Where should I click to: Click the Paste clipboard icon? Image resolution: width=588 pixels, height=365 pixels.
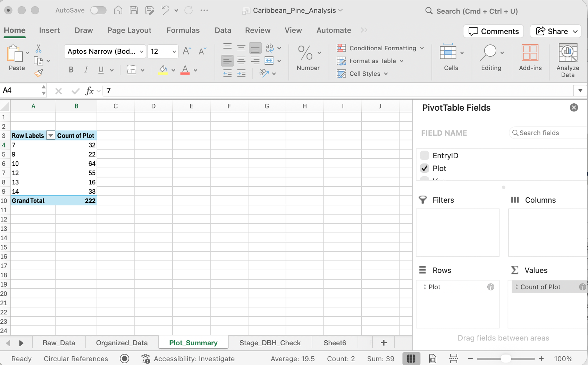14,54
